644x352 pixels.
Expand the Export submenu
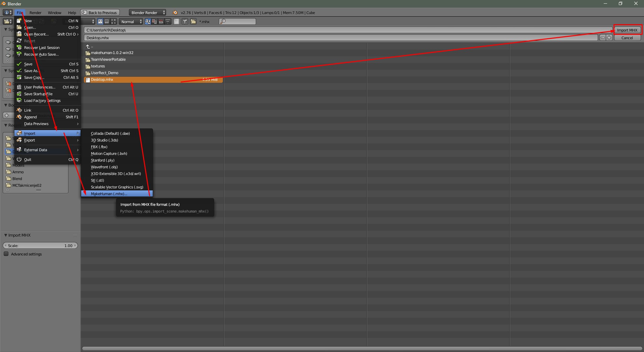pyautogui.click(x=47, y=140)
